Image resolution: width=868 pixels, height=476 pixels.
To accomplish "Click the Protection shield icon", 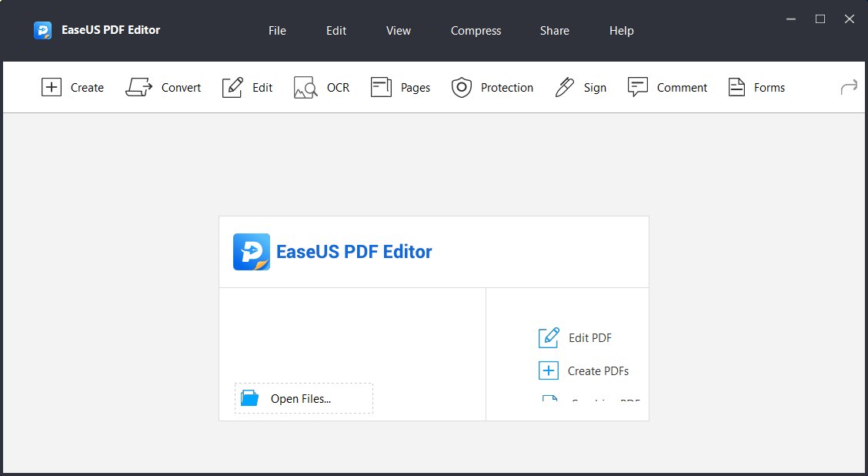I will pos(461,88).
